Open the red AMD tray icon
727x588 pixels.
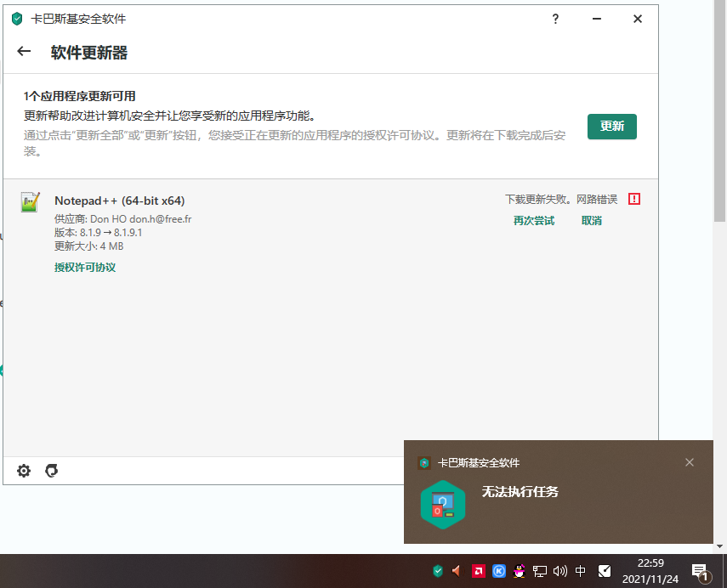tap(479, 571)
